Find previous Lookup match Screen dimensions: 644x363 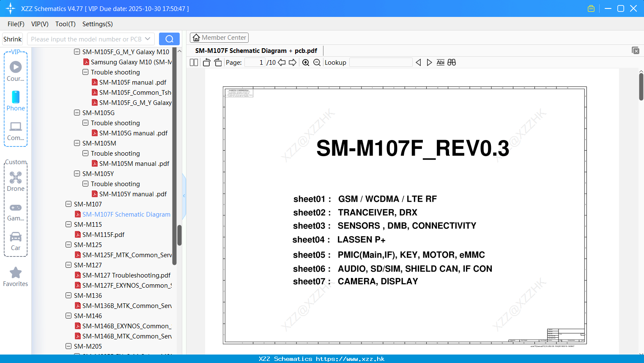coord(418,62)
